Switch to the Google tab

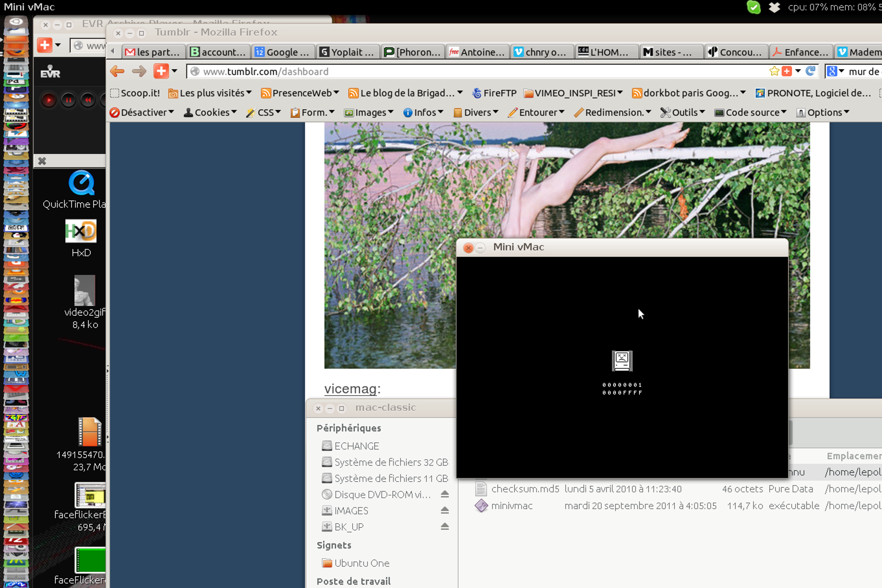pos(282,52)
